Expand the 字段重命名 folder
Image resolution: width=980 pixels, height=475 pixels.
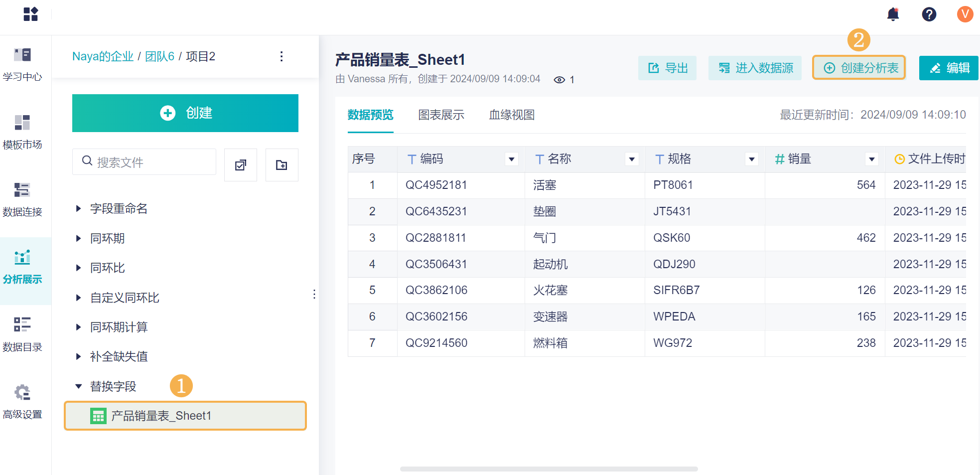(78, 208)
